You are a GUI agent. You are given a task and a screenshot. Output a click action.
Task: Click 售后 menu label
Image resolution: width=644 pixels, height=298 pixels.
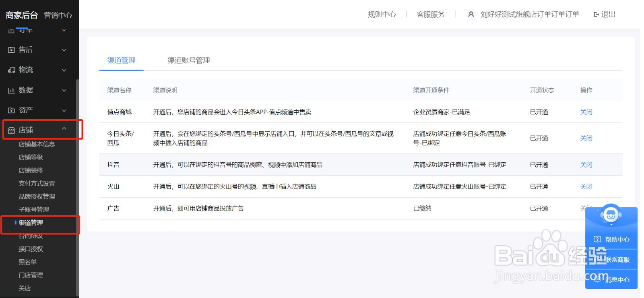26,50
